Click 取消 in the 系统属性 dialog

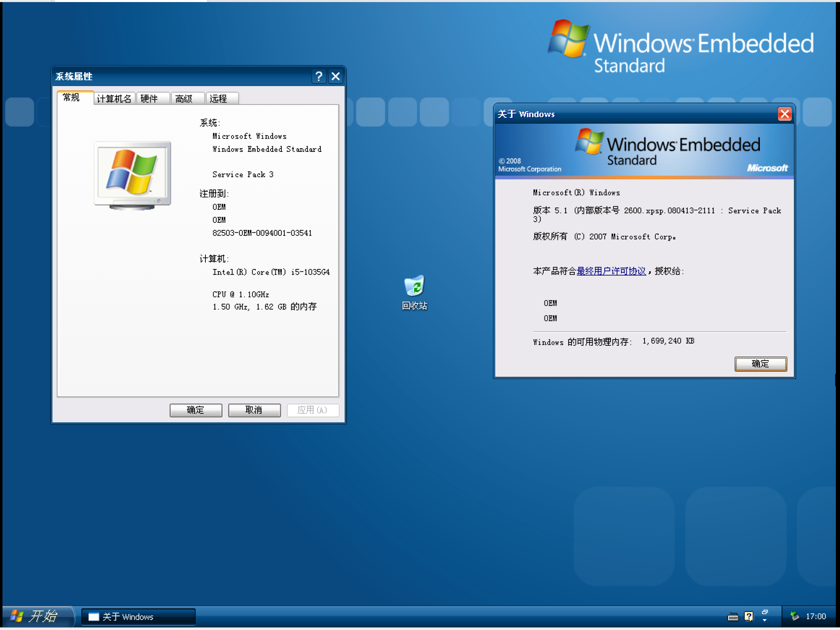pyautogui.click(x=254, y=410)
